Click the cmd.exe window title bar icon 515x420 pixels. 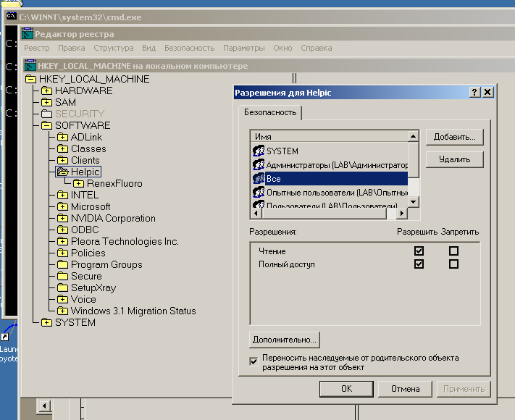tap(11, 16)
